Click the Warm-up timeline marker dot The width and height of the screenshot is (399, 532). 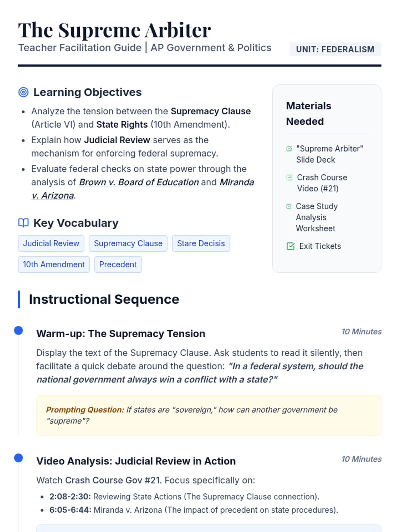[x=19, y=331]
